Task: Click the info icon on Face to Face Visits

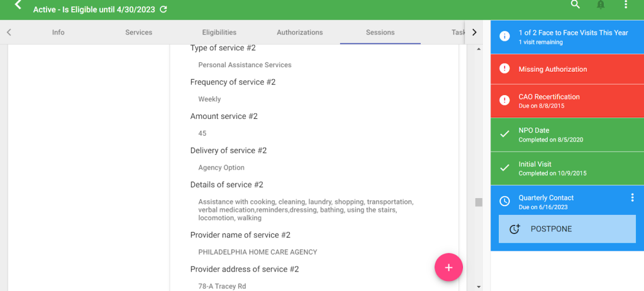Action: click(x=504, y=36)
